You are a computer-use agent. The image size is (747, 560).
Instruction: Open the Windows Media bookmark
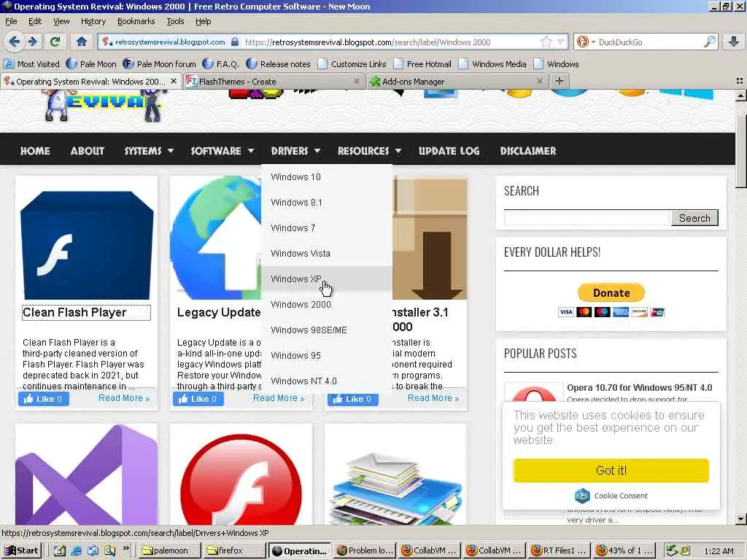point(492,64)
